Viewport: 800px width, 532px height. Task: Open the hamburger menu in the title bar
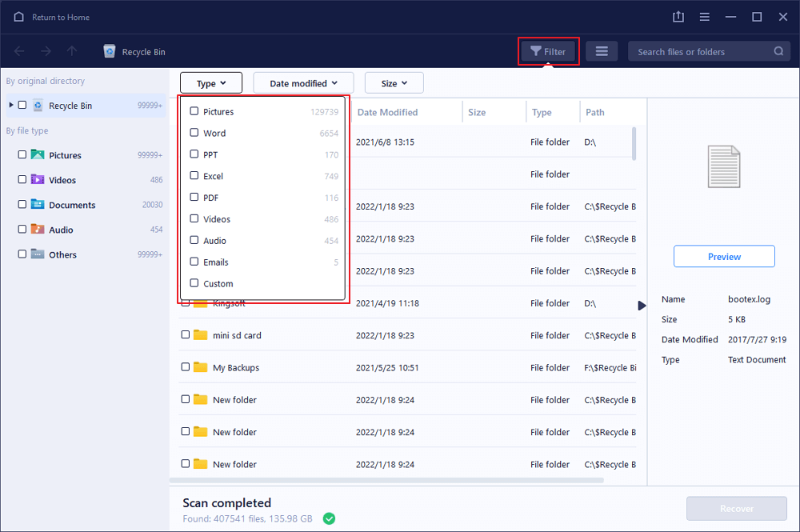point(704,17)
